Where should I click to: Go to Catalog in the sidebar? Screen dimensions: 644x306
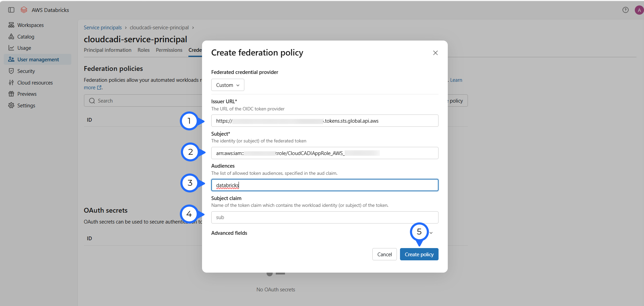pos(38,36)
